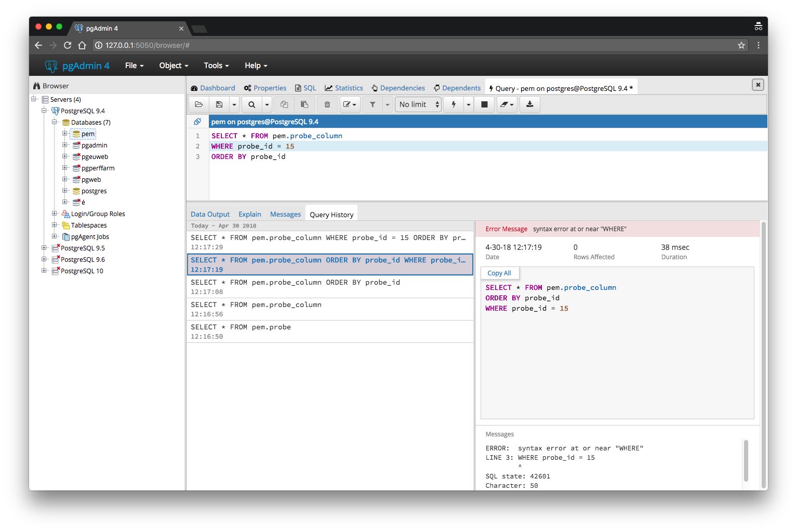Viewport: 797px width, 532px height.
Task: Select the postgres database
Action: (x=94, y=191)
